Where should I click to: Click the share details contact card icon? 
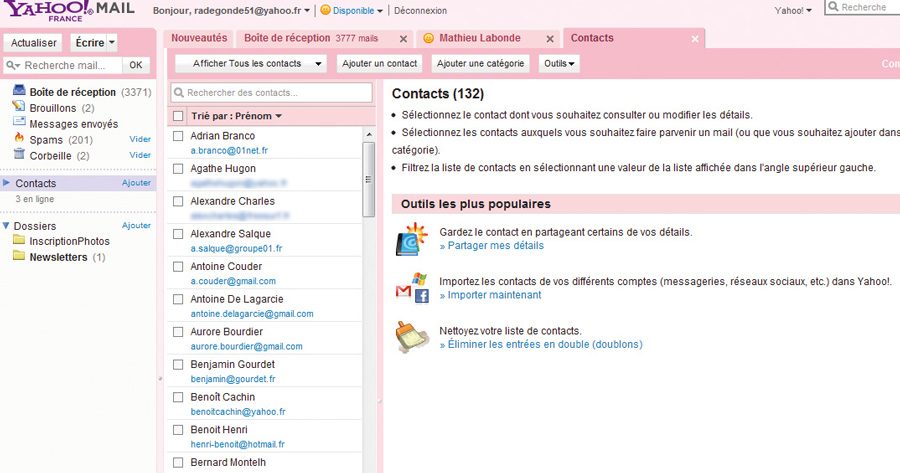click(411, 240)
